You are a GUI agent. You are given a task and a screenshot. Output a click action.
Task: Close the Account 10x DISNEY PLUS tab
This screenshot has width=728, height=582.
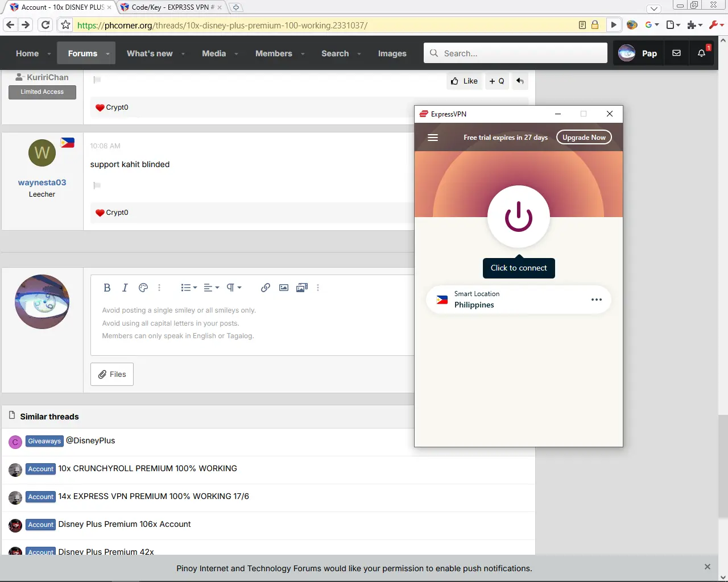pyautogui.click(x=109, y=7)
